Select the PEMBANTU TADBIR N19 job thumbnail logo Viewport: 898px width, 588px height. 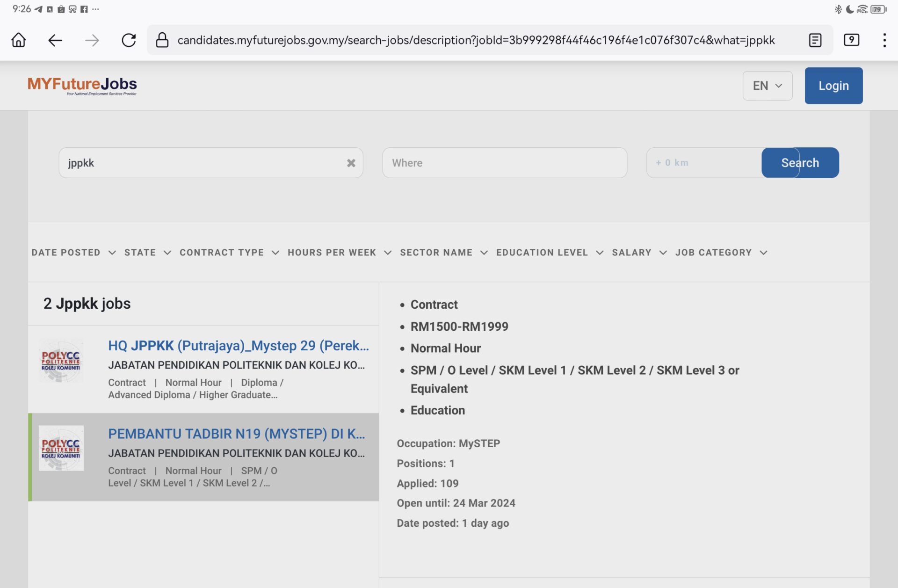click(61, 448)
